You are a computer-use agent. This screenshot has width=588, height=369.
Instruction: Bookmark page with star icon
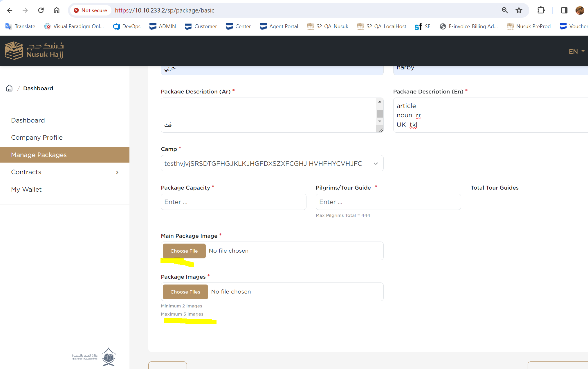coord(519,10)
